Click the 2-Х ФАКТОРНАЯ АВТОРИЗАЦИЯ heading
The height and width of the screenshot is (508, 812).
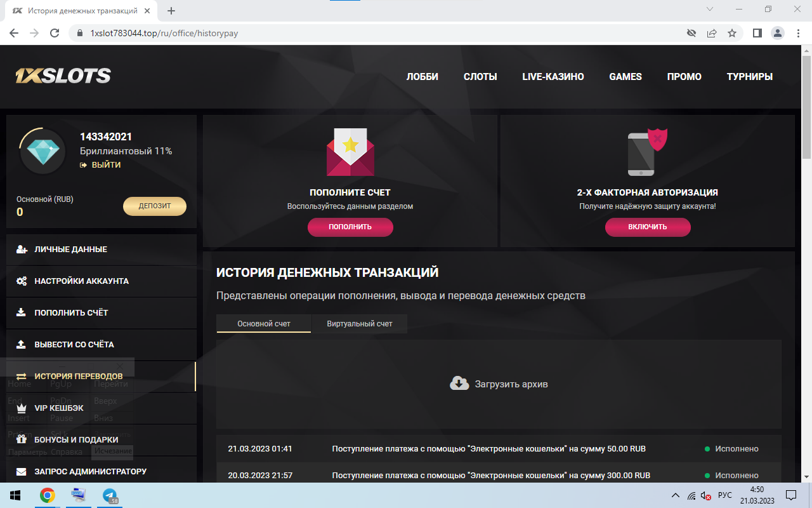coord(648,192)
